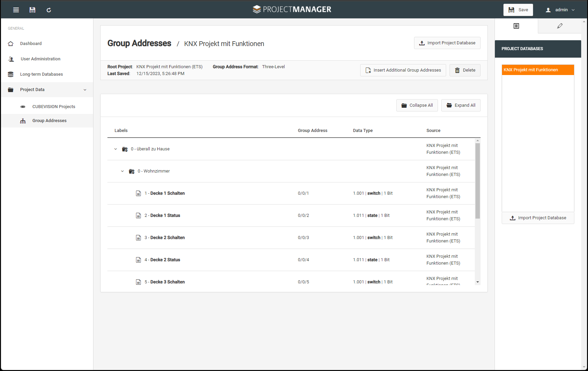This screenshot has width=588, height=371.
Task: Click the Data Type column header
Action: (363, 131)
